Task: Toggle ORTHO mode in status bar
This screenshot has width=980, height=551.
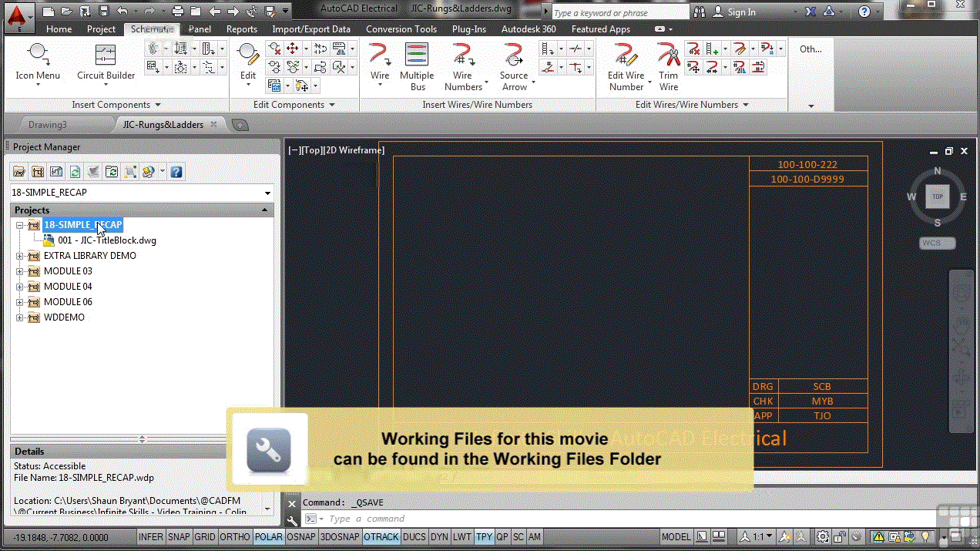Action: pyautogui.click(x=235, y=537)
